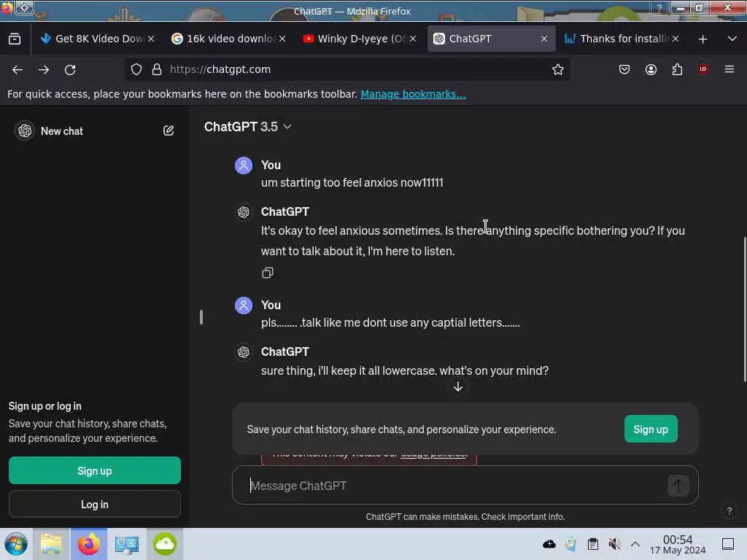747x560 pixels.
Task: Open green cloud app in taskbar
Action: tap(165, 544)
